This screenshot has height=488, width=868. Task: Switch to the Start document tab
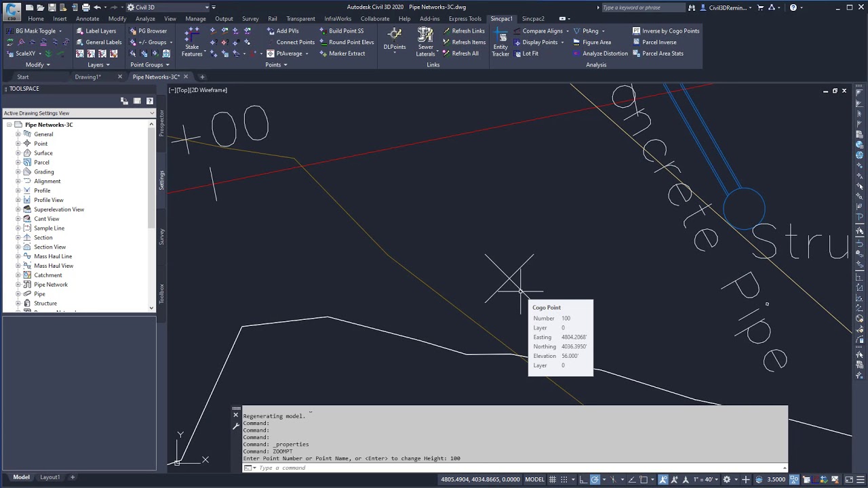coord(23,77)
